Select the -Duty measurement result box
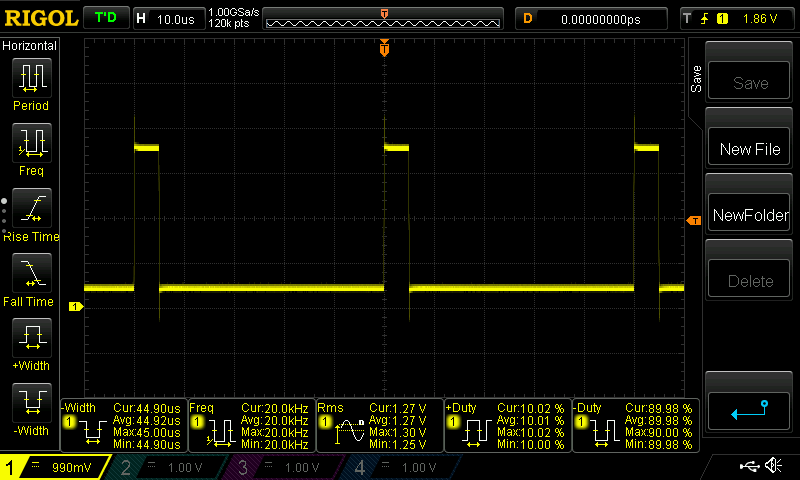 636,425
